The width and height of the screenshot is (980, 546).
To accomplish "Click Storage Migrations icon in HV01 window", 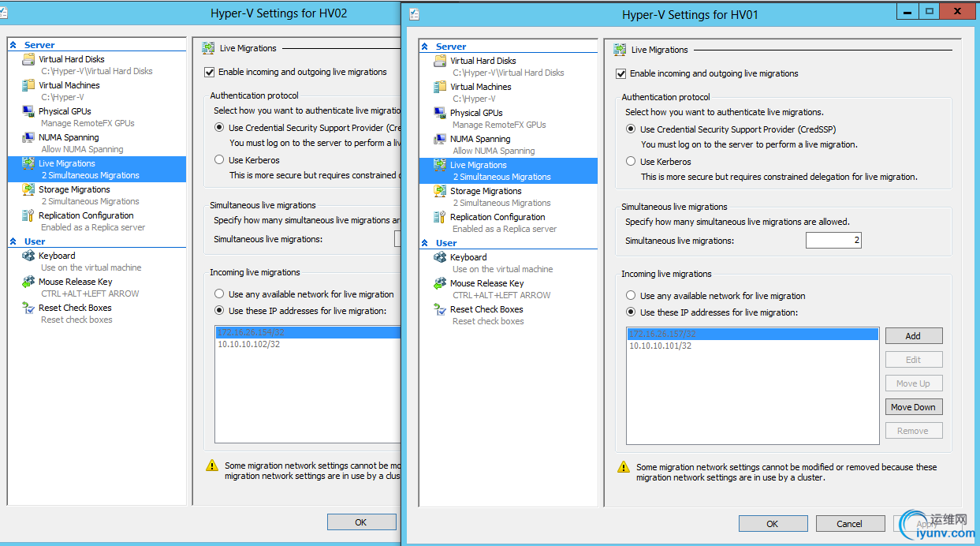I will click(x=440, y=191).
